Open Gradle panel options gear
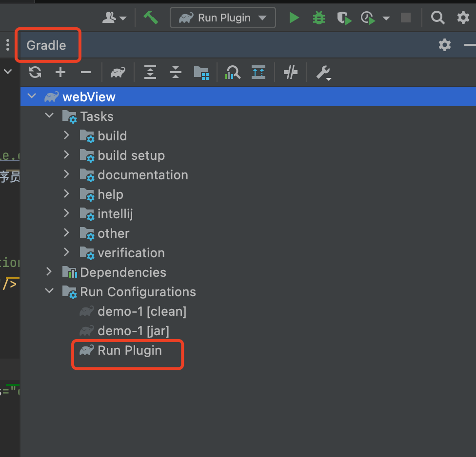 point(445,45)
